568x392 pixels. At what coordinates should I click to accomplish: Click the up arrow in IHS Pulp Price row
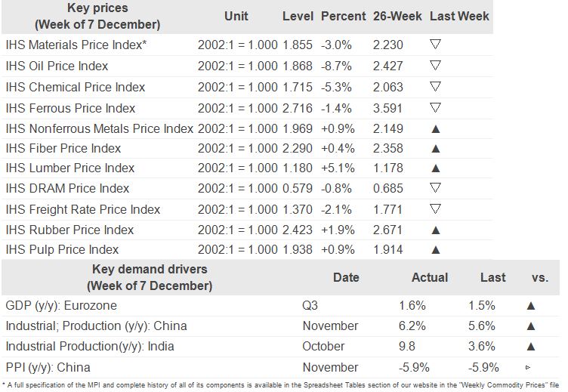pyautogui.click(x=435, y=250)
